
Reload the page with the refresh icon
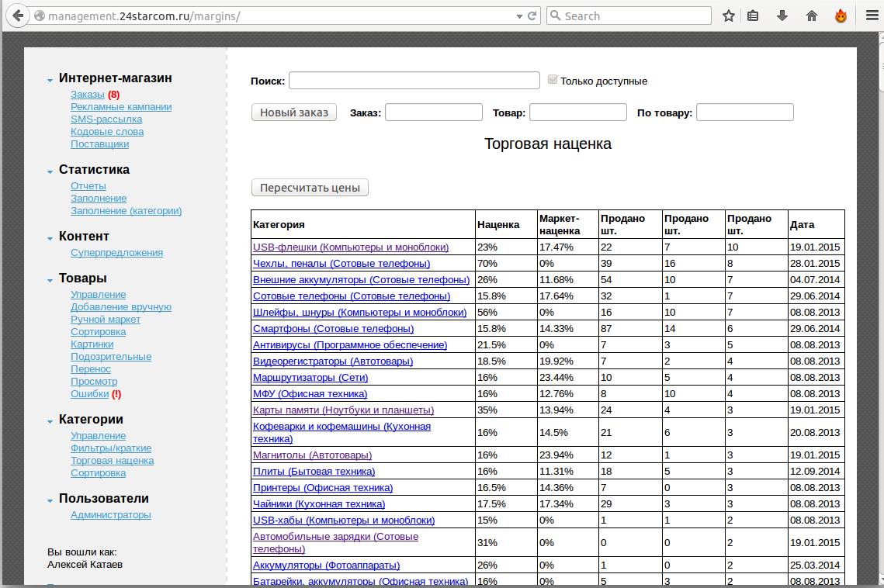[532, 16]
